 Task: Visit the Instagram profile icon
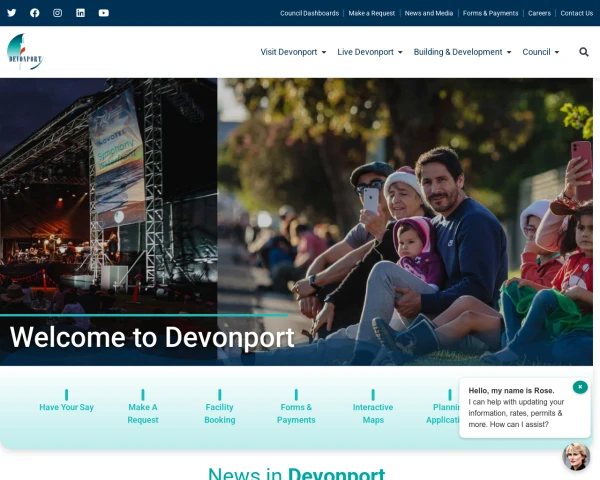(x=58, y=13)
